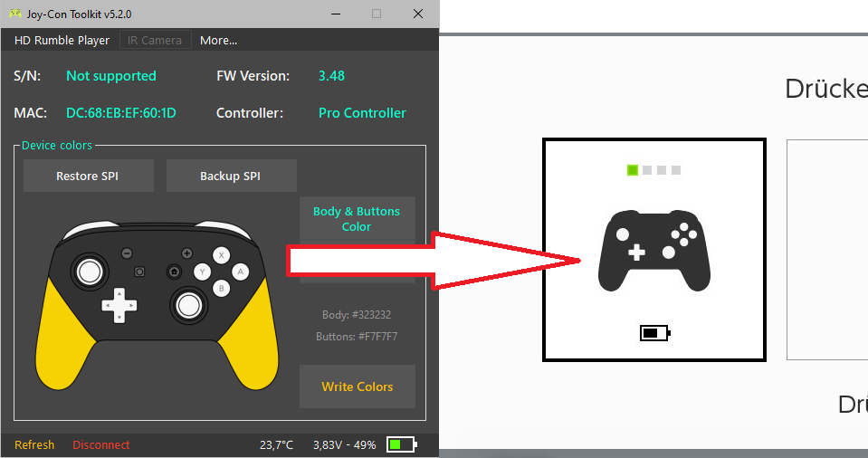Open the IR Camera menu item
The width and height of the screenshot is (868, 458).
[155, 40]
